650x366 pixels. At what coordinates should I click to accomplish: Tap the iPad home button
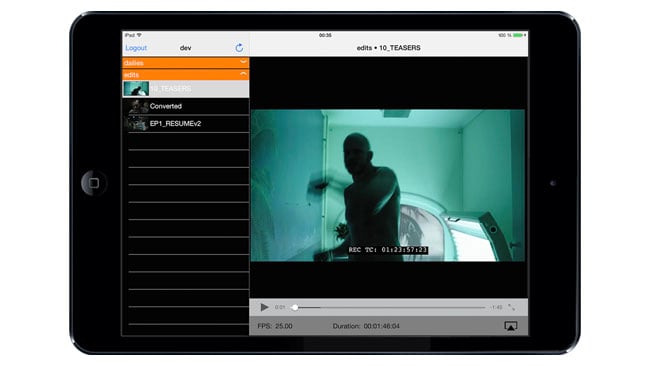coord(94,183)
